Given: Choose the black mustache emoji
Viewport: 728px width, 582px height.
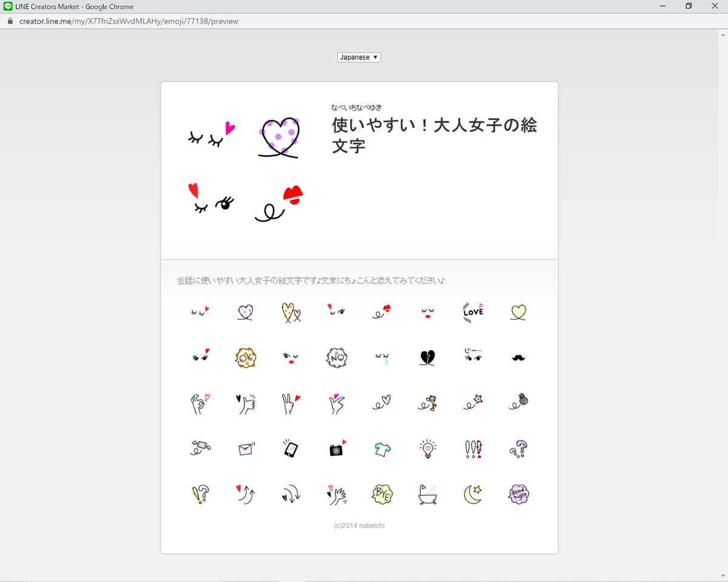Looking at the screenshot, I should 518,358.
